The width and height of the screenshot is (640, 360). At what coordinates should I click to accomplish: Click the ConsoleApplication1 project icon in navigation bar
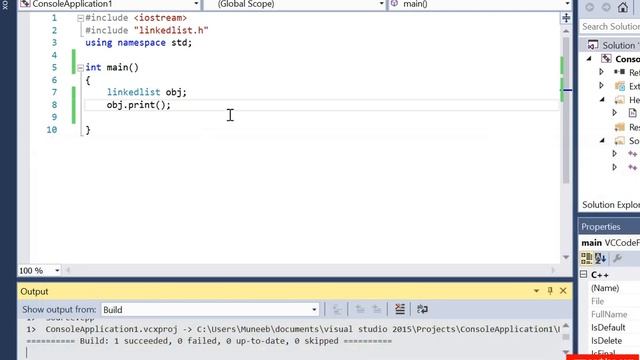pos(25,4)
